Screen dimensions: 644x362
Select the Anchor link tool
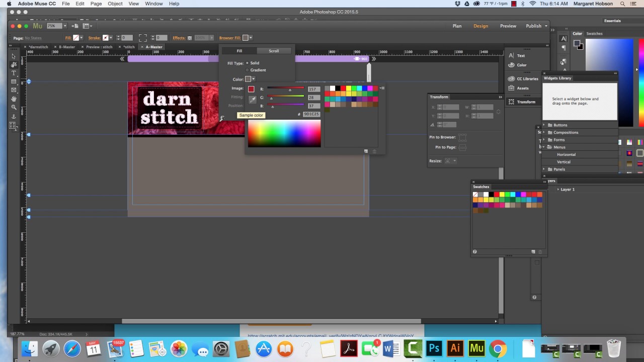(x=14, y=116)
